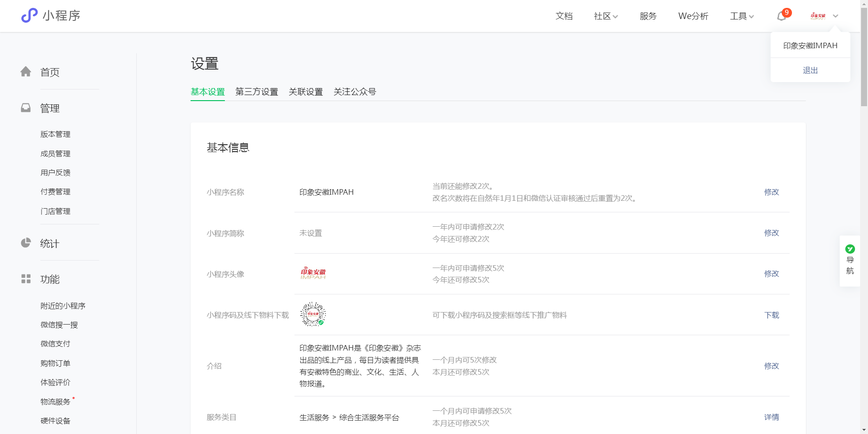The image size is (868, 434).
Task: Click 修改 for 小程序简称
Action: tap(772, 233)
